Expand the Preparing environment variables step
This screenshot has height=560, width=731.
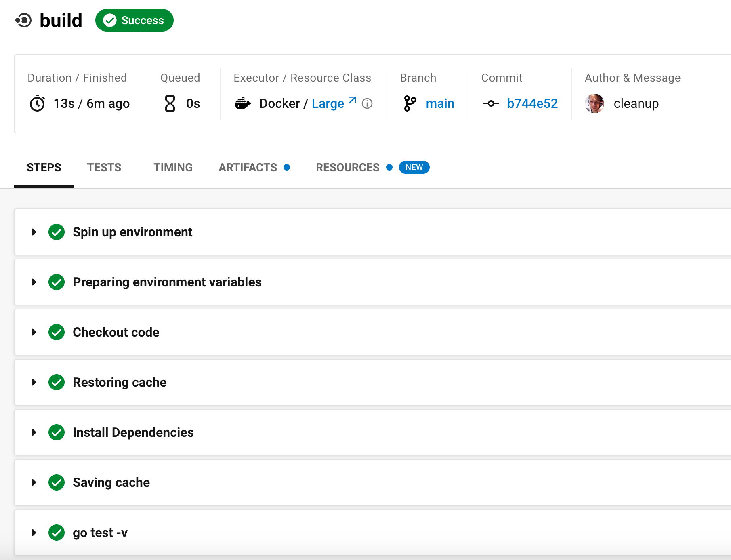(x=34, y=282)
